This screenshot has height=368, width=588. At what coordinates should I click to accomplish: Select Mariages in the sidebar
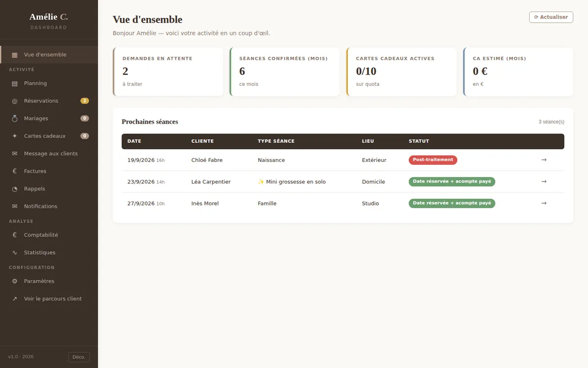(49, 118)
